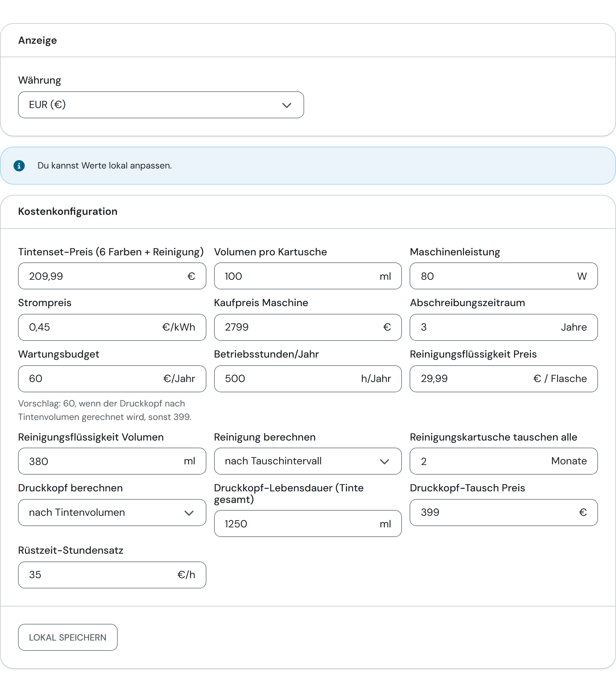This screenshot has width=616, height=692.
Task: Click the '€/kWh' unit in Strompreis
Action: coord(179,327)
